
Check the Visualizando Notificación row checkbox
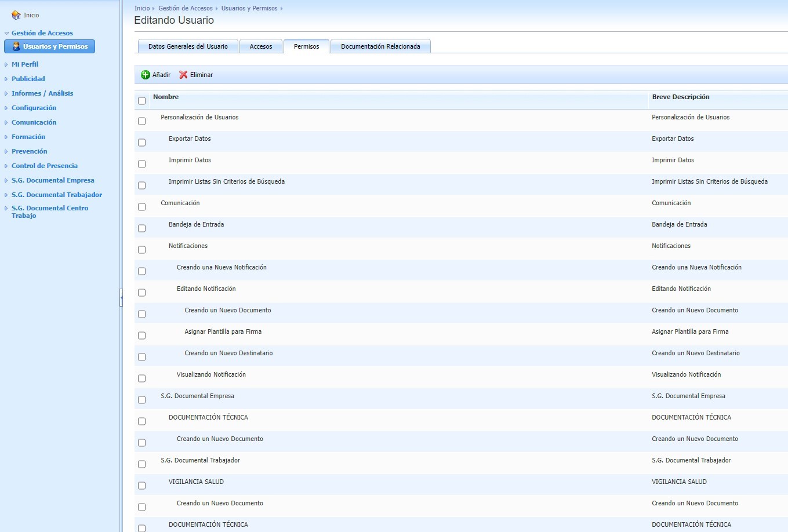(142, 378)
